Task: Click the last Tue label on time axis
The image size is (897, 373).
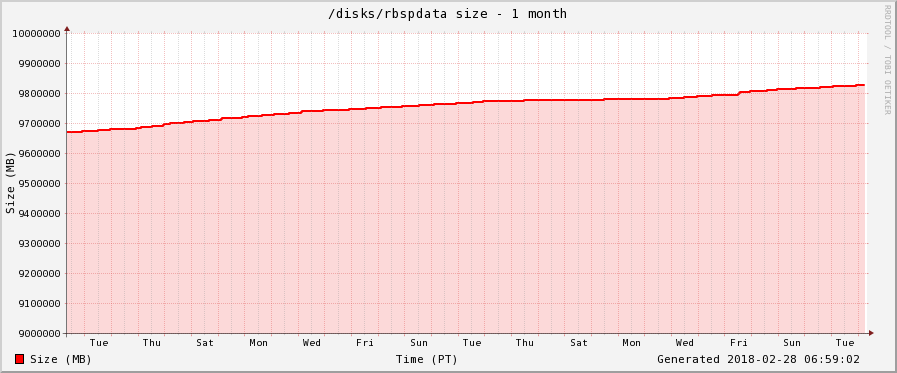Action: (845, 343)
